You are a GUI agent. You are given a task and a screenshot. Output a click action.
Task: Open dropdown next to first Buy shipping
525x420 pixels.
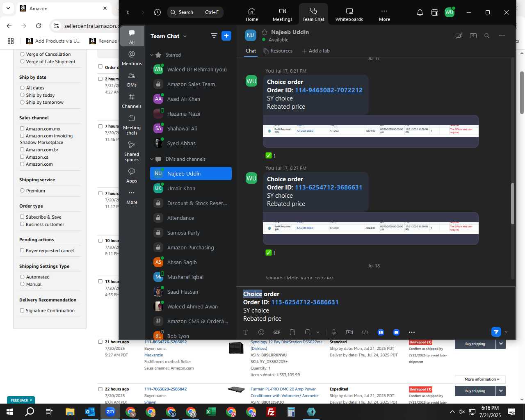pyautogui.click(x=501, y=344)
